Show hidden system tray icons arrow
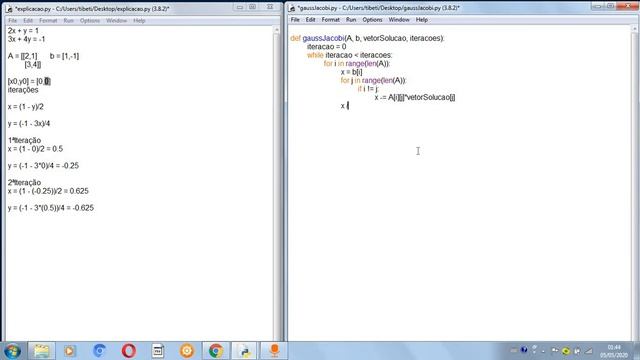Viewport: 640px width, 360px height. point(543,351)
